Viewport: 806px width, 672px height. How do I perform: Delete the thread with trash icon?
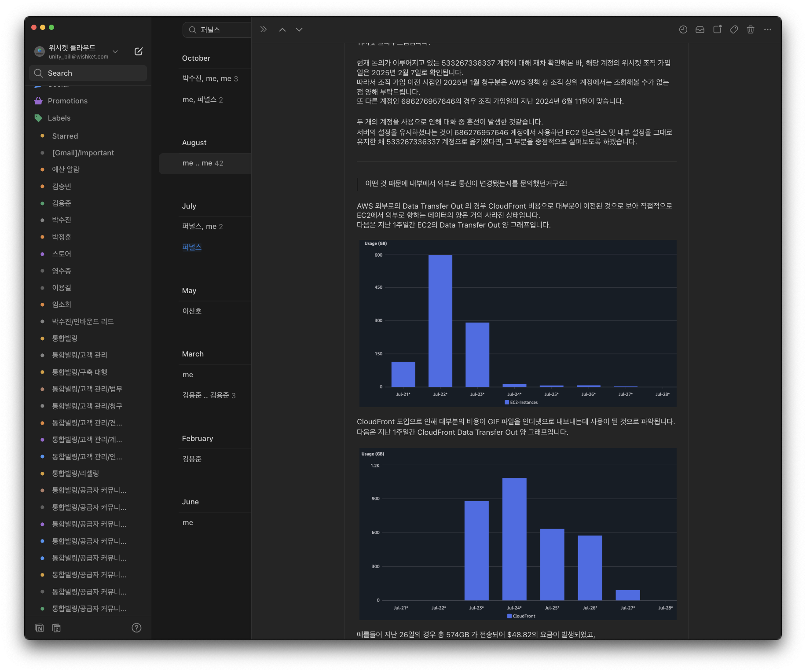[751, 29]
